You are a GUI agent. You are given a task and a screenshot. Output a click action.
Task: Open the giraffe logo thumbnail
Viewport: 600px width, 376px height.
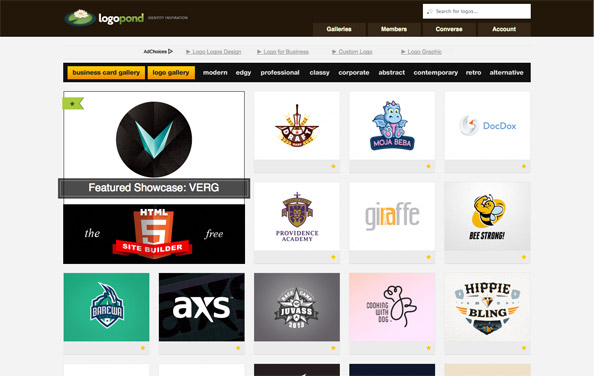point(392,216)
